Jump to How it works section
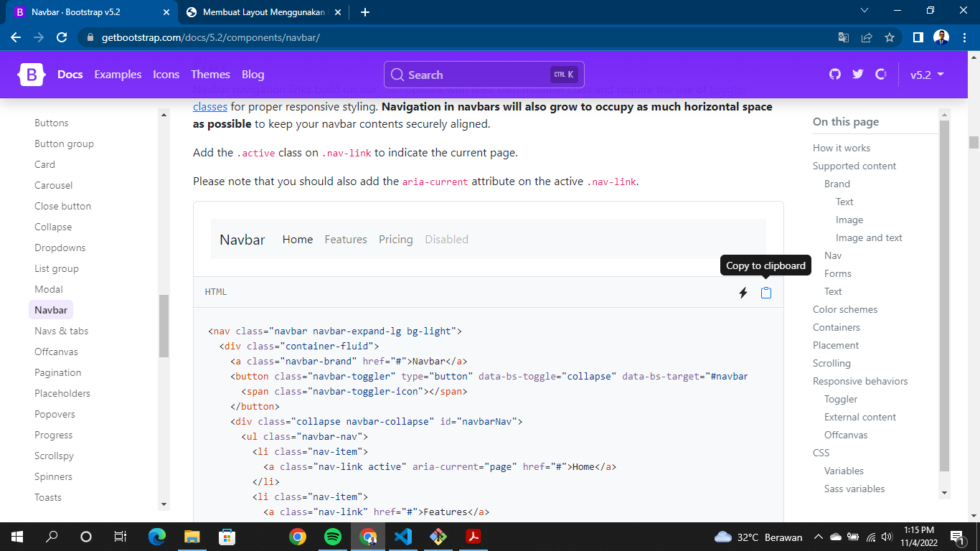The width and height of the screenshot is (980, 551). (842, 148)
